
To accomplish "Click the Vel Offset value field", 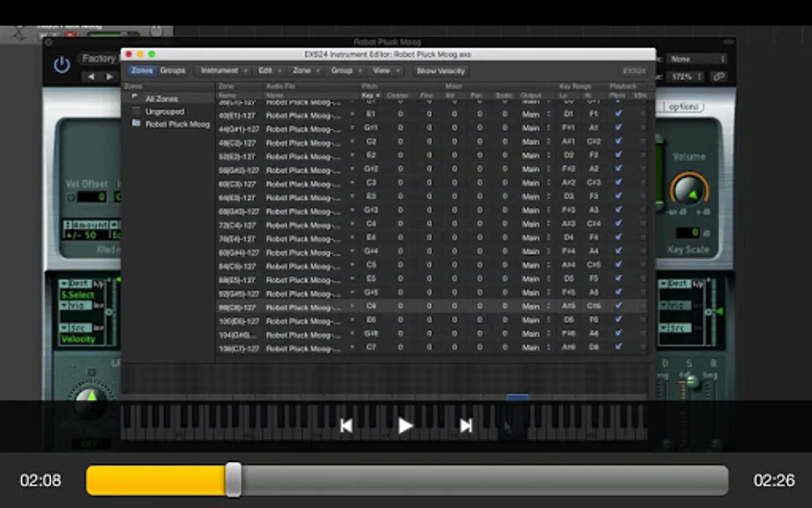I will pyautogui.click(x=91, y=196).
